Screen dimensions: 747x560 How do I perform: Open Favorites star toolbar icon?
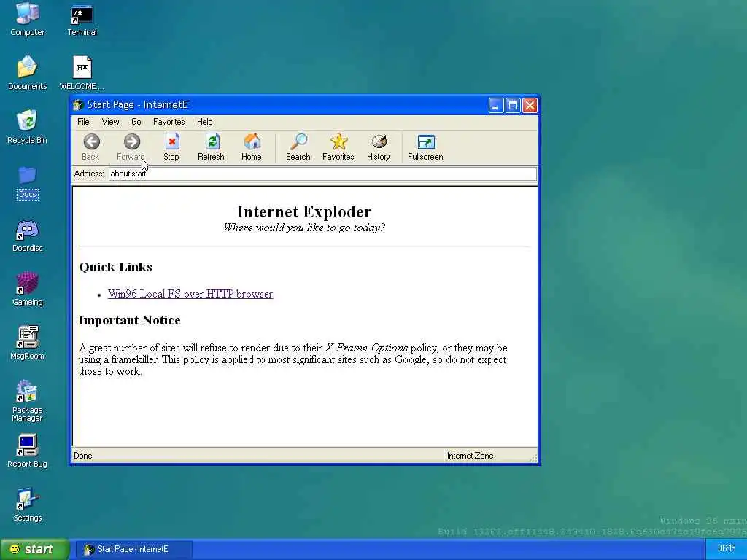pyautogui.click(x=338, y=142)
